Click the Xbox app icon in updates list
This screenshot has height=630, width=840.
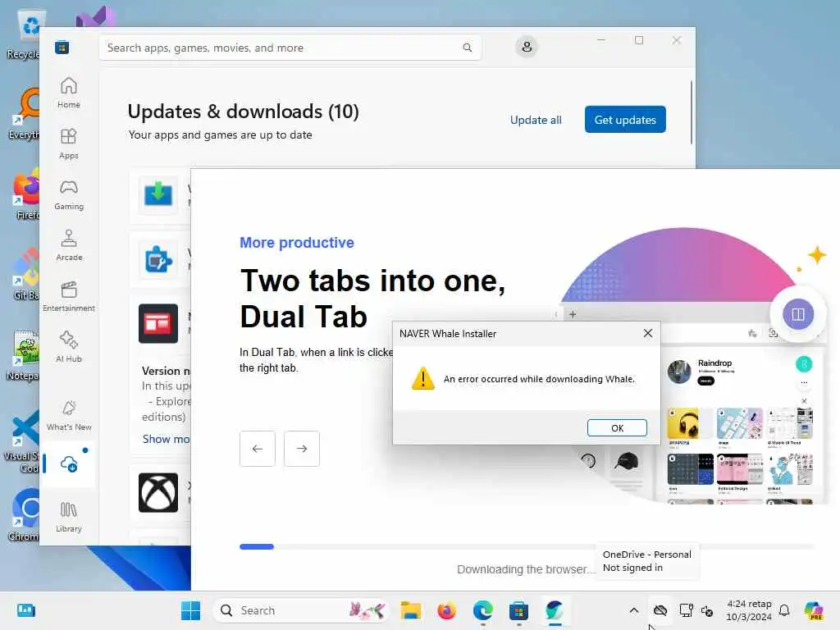point(158,492)
